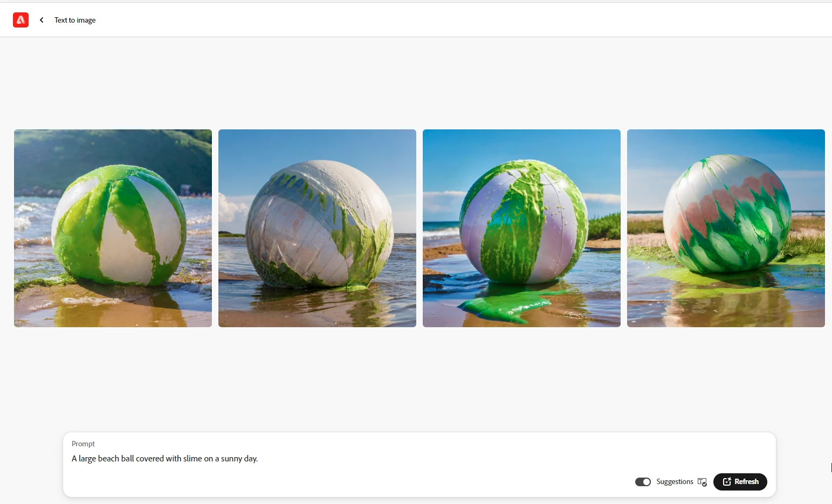
Task: Click the Text to image title
Action: tap(75, 20)
